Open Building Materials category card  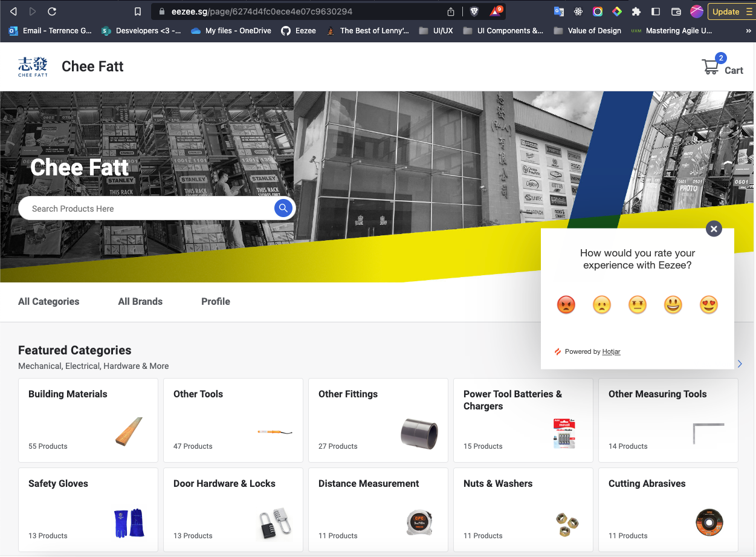click(88, 420)
